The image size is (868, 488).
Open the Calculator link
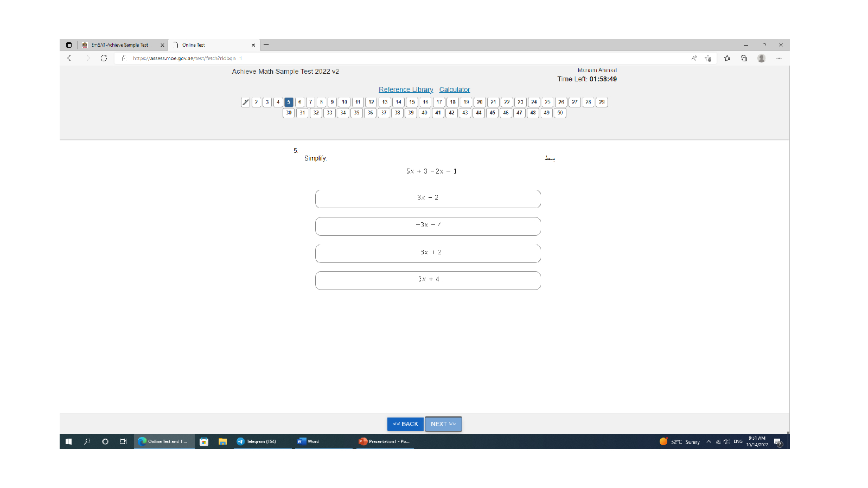[x=455, y=89]
